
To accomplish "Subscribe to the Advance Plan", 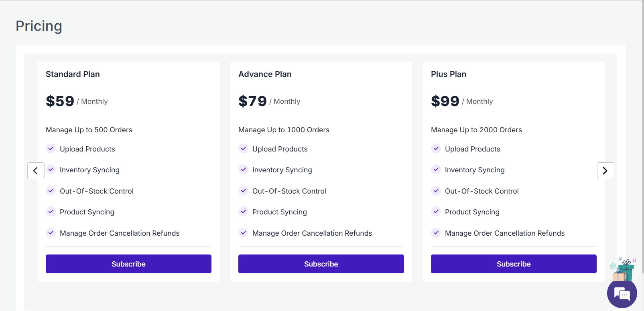I will click(x=321, y=264).
